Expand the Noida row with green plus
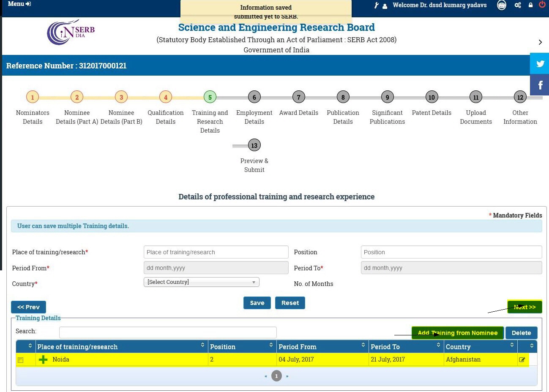The height and width of the screenshot is (392, 549). [43, 359]
